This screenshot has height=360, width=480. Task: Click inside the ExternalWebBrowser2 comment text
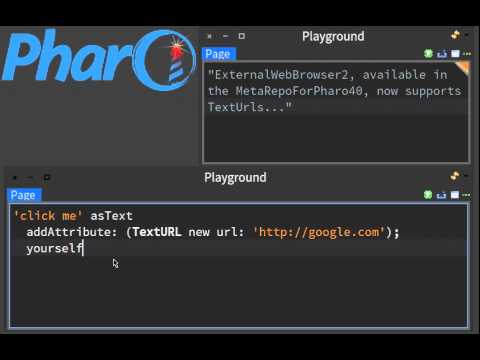coord(334,91)
